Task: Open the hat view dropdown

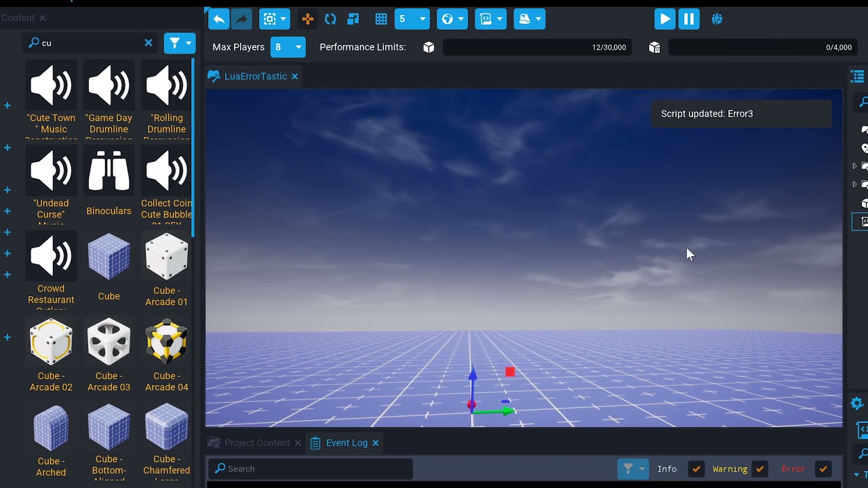Action: click(x=530, y=19)
